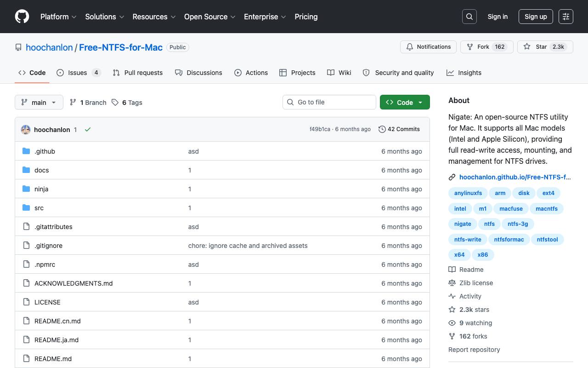Click the Sign up button
Viewport: 588px width, 368px height.
[536, 17]
